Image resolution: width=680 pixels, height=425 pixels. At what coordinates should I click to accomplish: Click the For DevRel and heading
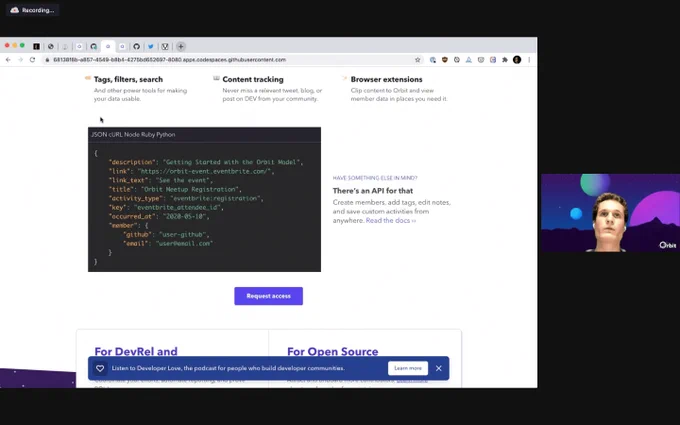point(136,351)
